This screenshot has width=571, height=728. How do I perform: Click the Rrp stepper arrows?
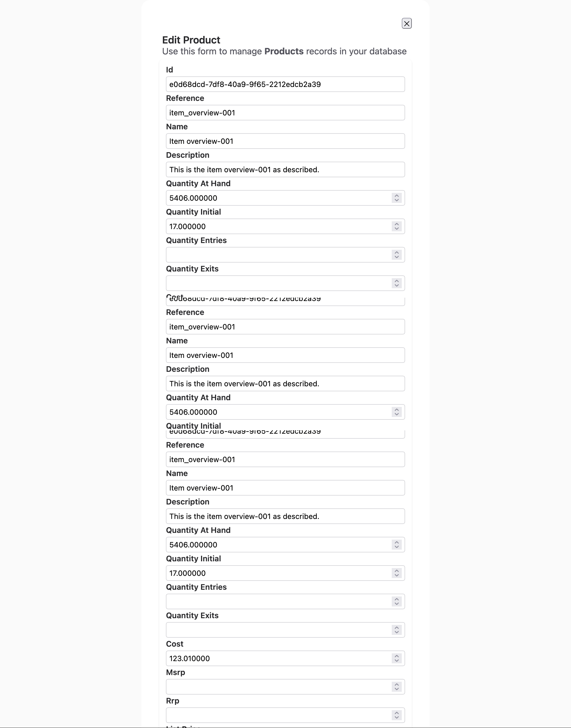tap(396, 715)
